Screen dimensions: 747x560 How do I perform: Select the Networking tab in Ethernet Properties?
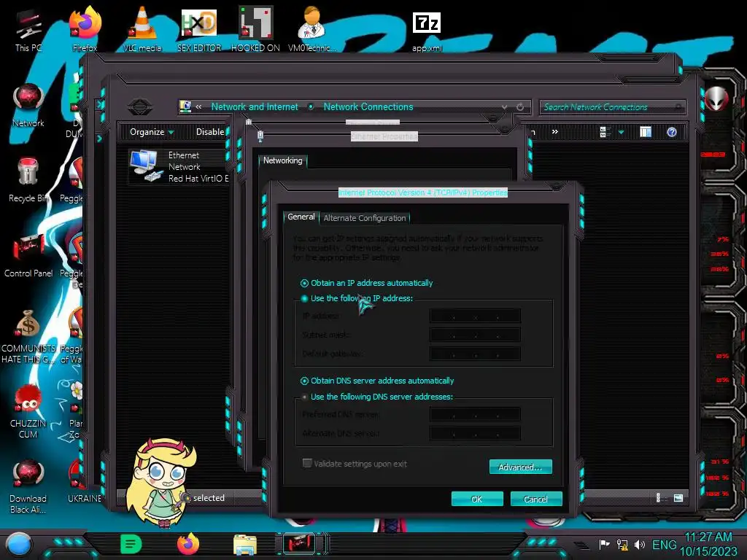point(283,160)
